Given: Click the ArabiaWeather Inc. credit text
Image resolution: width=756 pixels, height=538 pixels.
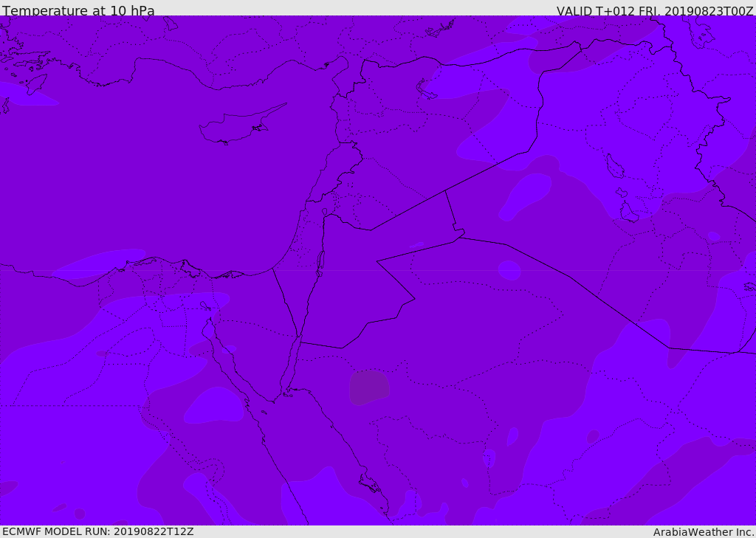Looking at the screenshot, I should (x=704, y=532).
